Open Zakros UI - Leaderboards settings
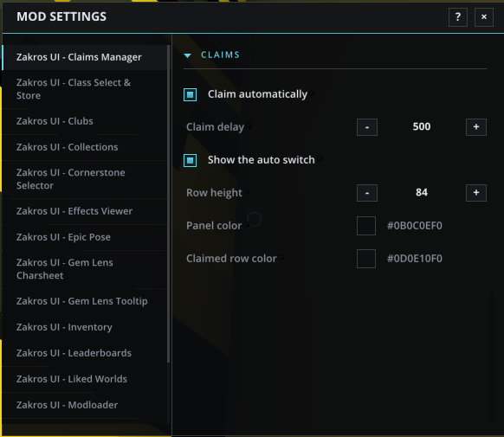The image size is (504, 437). tap(85, 353)
